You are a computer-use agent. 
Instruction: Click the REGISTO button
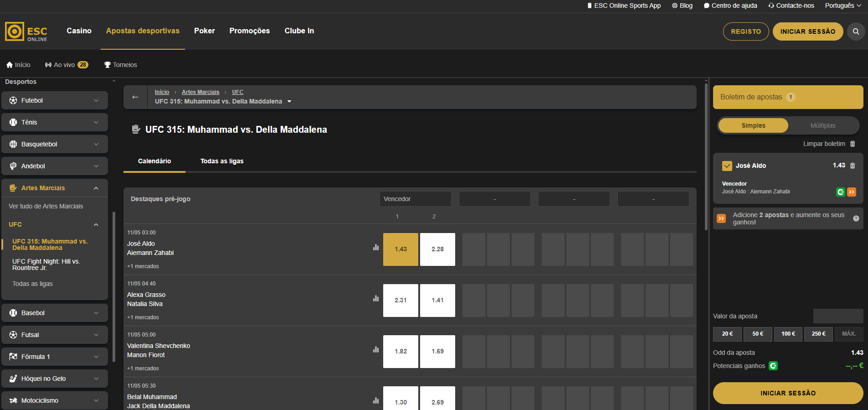[746, 31]
